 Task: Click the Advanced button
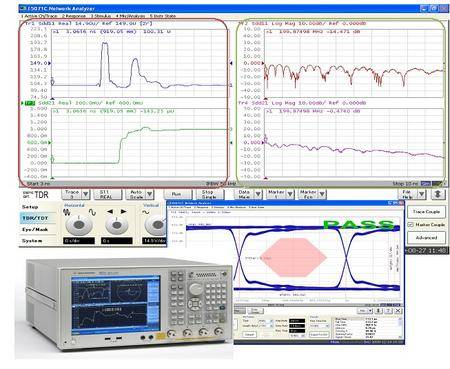[426, 238]
